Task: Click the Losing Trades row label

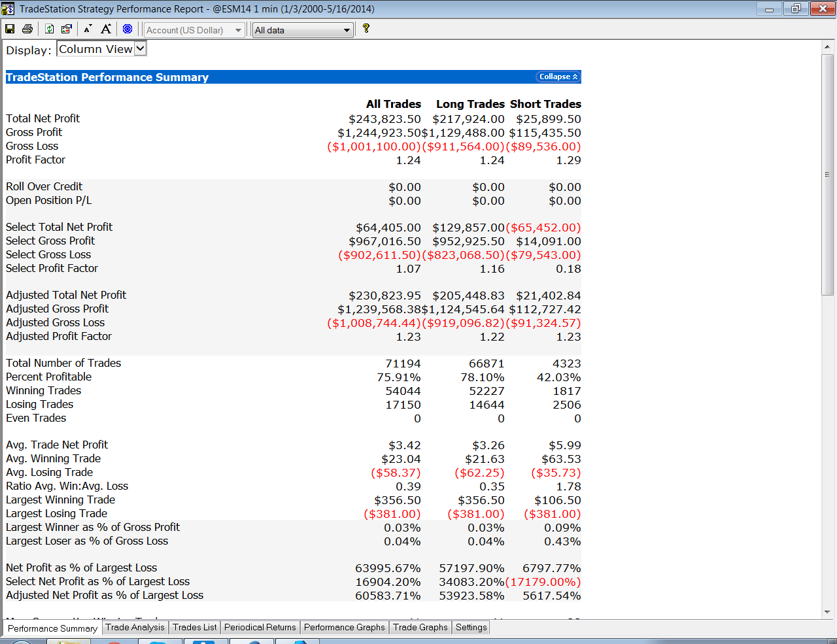Action: [40, 404]
